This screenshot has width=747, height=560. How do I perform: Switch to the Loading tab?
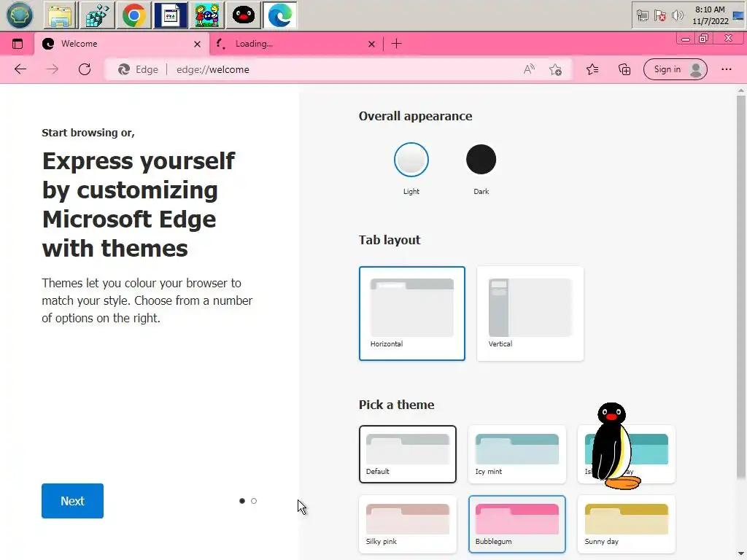(296, 44)
